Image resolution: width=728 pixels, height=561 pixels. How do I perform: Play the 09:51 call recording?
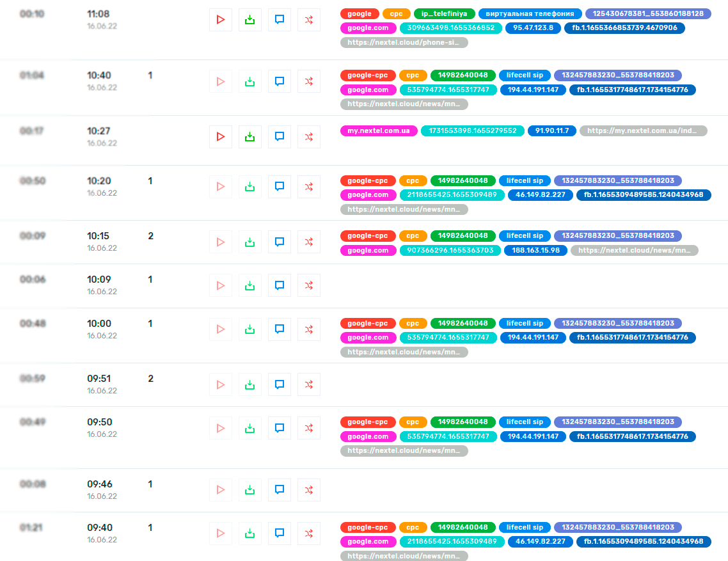[x=221, y=384]
